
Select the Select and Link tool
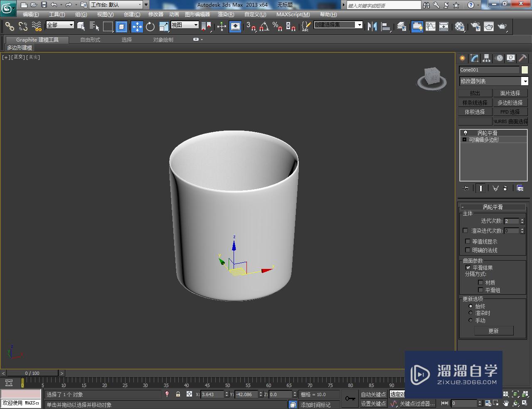coord(10,27)
